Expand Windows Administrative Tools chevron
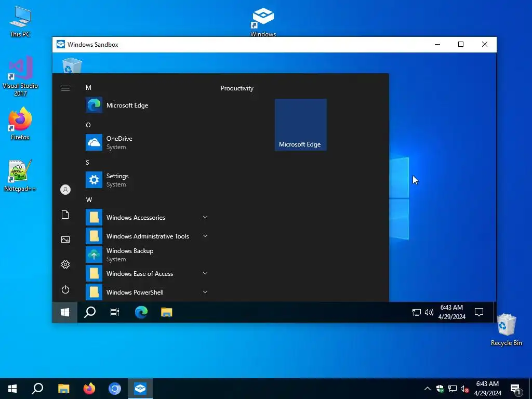Viewport: 532px width, 399px height. click(205, 236)
